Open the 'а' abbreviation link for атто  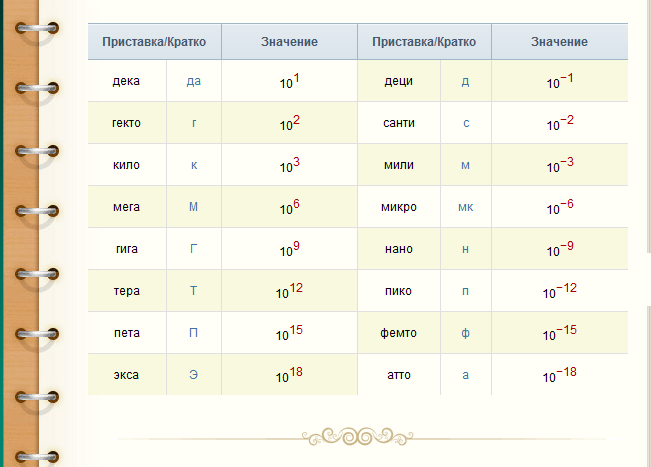click(465, 375)
